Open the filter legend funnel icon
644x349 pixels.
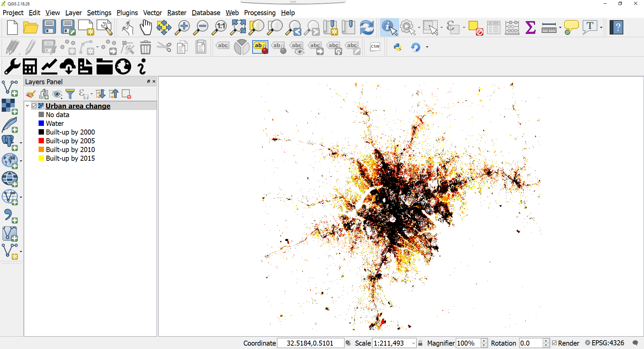[x=70, y=94]
